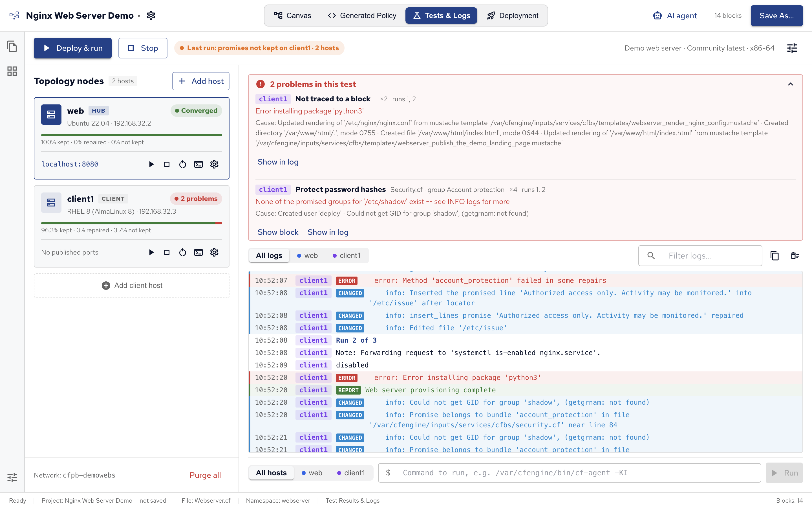Open settings gear for the web host
The height and width of the screenshot is (508, 812).
coord(214,164)
